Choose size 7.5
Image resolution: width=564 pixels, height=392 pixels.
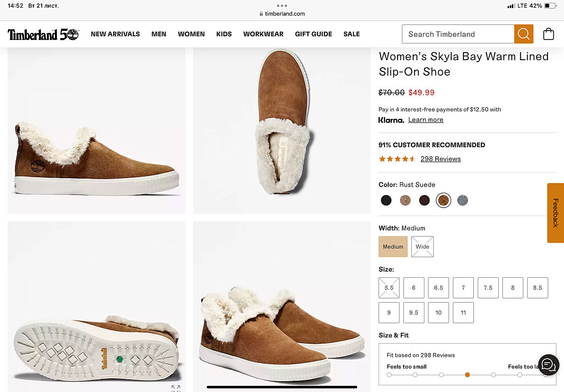click(488, 288)
